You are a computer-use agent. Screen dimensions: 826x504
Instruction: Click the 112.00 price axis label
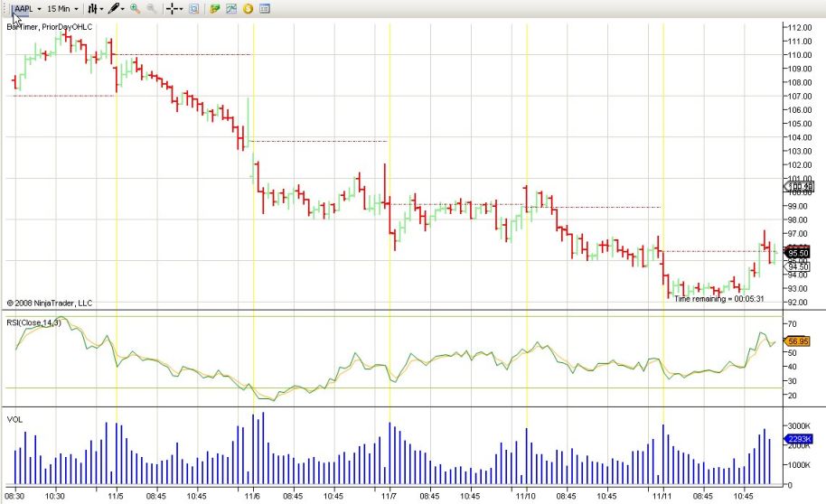click(800, 27)
